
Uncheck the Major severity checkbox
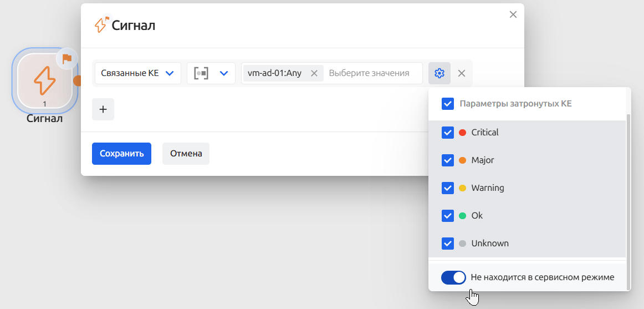448,160
